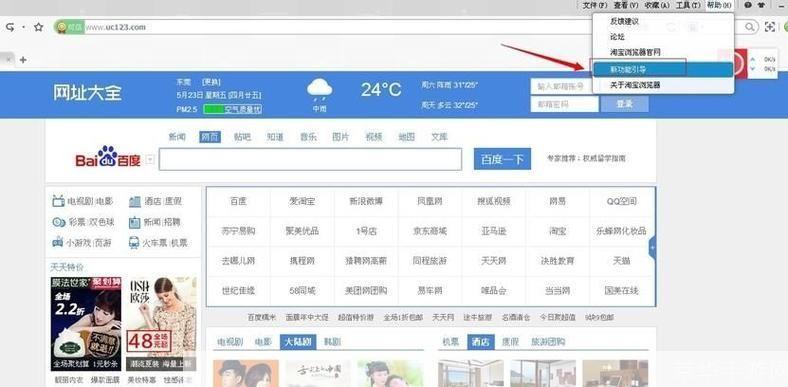Open the dropdown arrow beside Baidu logo
Viewport: 788px width, 387px height.
coord(150,160)
